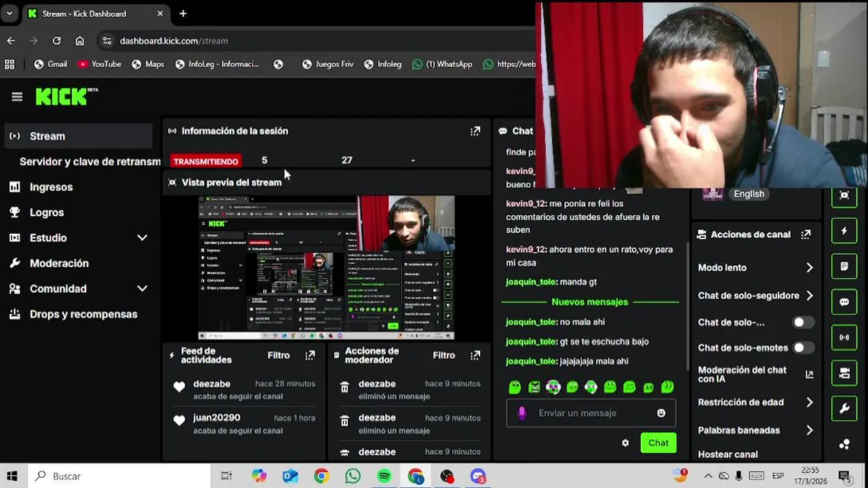This screenshot has width=868, height=488.
Task: Click the Enviar un mensaje input field
Action: pos(591,413)
